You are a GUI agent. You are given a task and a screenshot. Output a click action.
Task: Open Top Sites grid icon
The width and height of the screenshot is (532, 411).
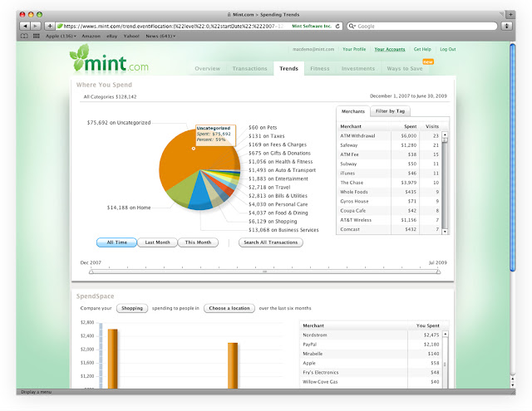click(37, 36)
